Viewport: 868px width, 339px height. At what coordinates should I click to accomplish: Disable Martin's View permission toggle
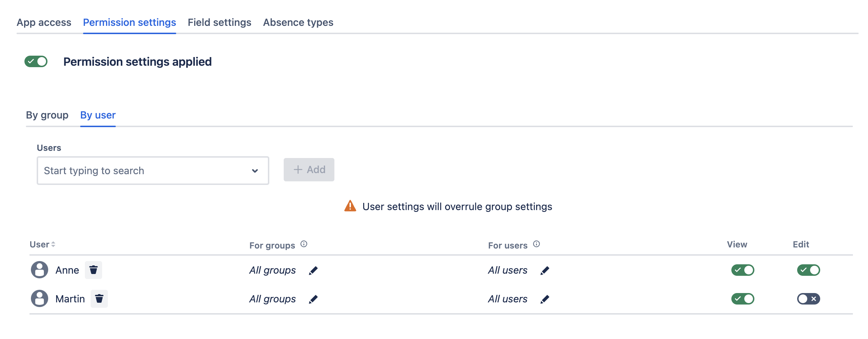coord(742,298)
